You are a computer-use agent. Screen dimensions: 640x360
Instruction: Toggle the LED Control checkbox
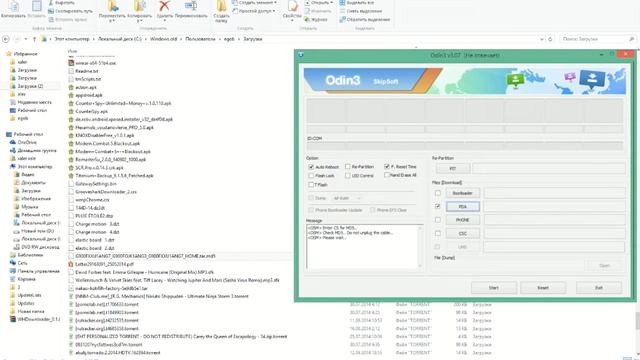pos(348,176)
